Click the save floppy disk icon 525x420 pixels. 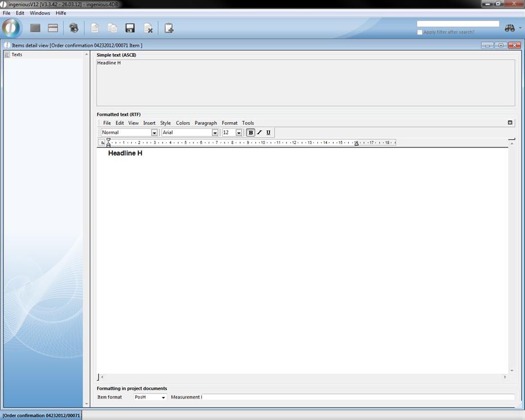pos(130,28)
